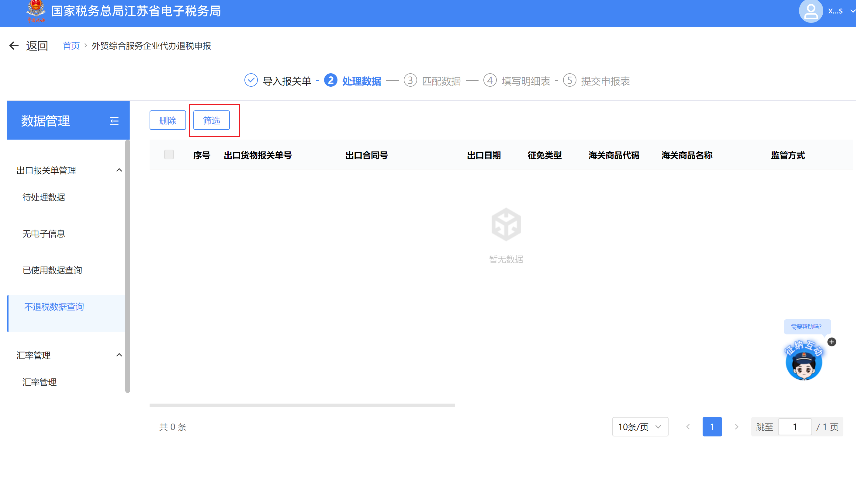Go to previous page arrow
Image resolution: width=868 pixels, height=493 pixels.
[688, 427]
